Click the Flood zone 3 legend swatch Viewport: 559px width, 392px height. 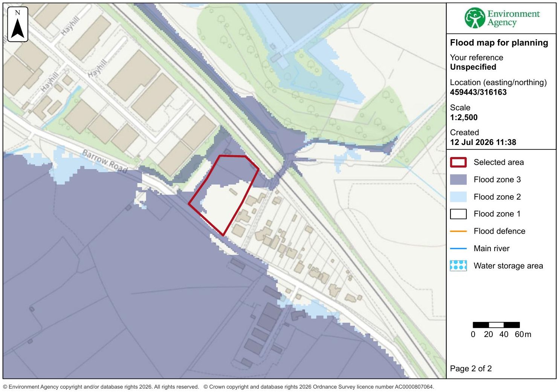pos(458,180)
